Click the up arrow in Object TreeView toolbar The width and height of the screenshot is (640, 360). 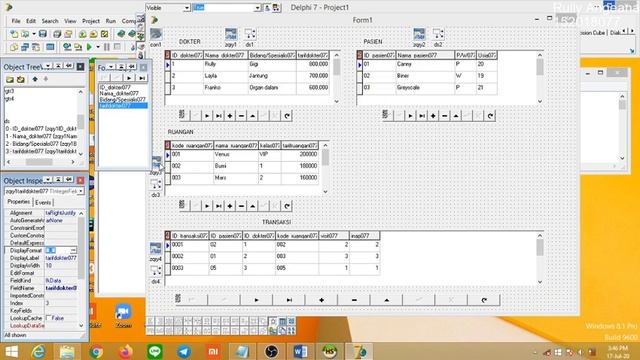pos(35,79)
